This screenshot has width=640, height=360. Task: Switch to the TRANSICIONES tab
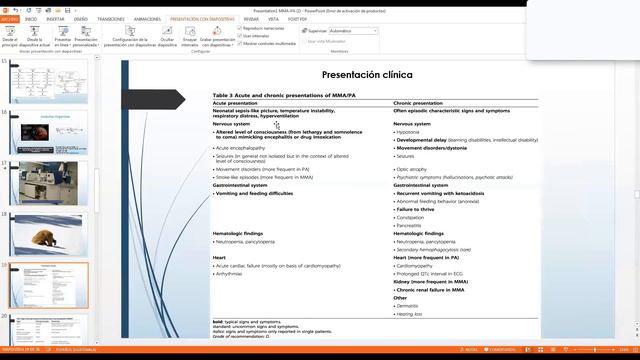(x=111, y=19)
